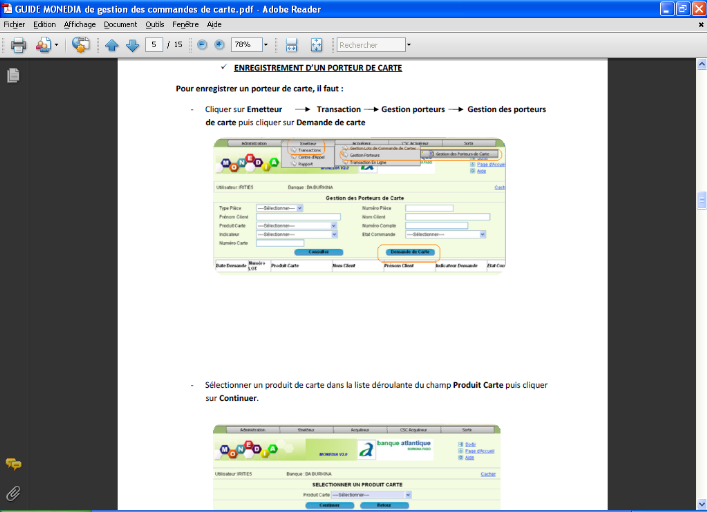Click the Adobe PDF icon in title bar
The height and width of the screenshot is (512, 707).
point(7,9)
